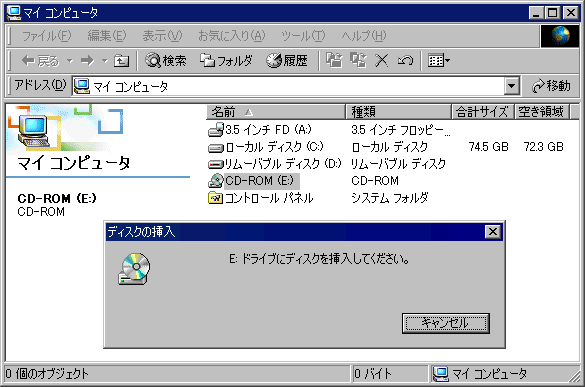Viewport: 585px width, 387px height.
Task: Select the リムーバブル ディスク (D:) drive icon
Action: point(216,164)
